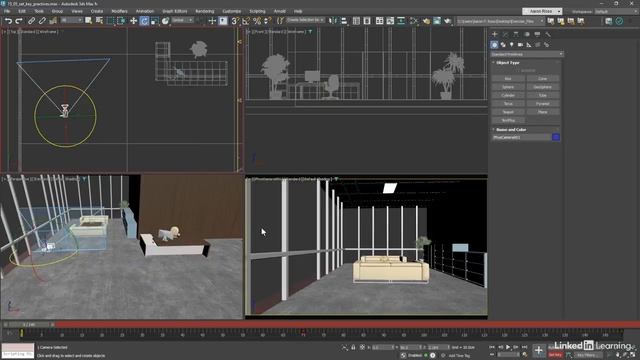Select the Cameras category icon
The width and height of the screenshot is (640, 360).
520,44
